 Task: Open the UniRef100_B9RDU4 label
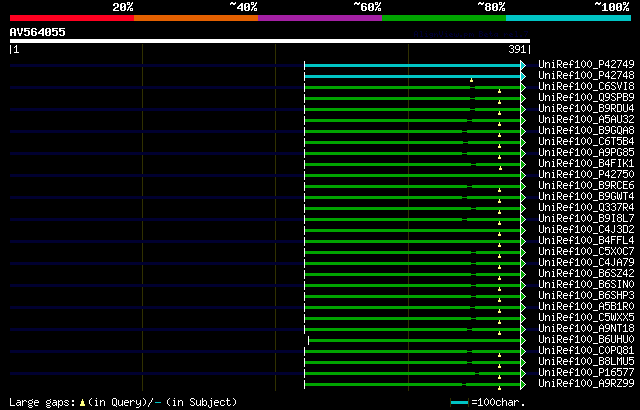click(586, 109)
